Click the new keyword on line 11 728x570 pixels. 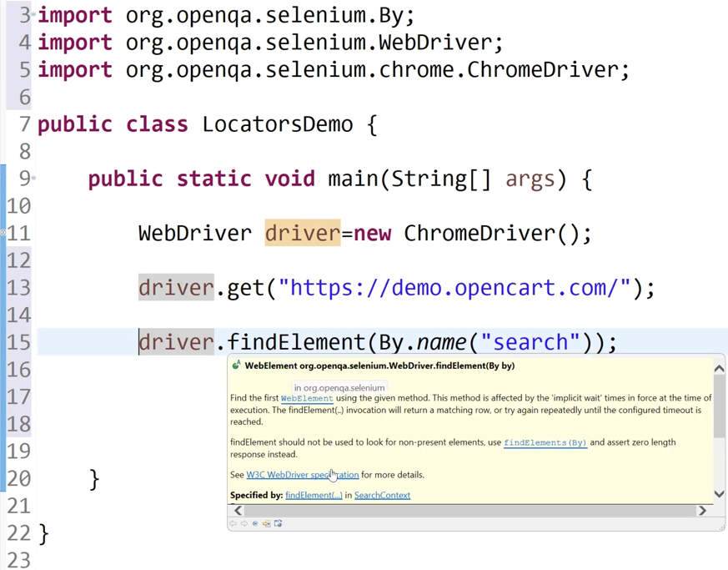[x=373, y=234]
